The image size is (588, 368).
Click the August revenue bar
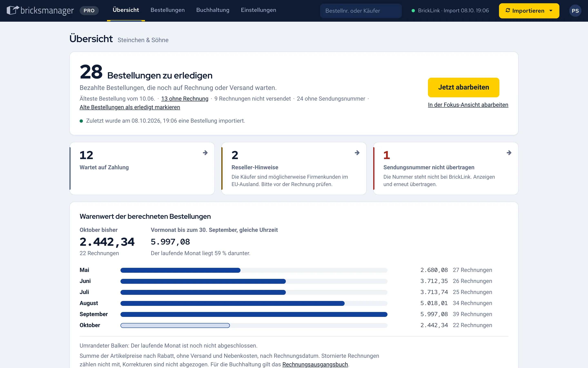pos(233,303)
